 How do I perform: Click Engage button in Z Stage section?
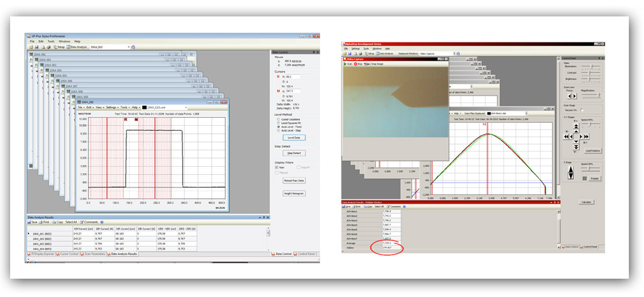[x=594, y=179]
